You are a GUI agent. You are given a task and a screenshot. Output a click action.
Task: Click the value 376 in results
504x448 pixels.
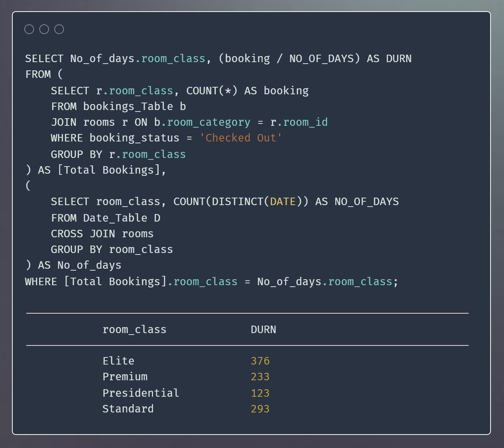(260, 361)
